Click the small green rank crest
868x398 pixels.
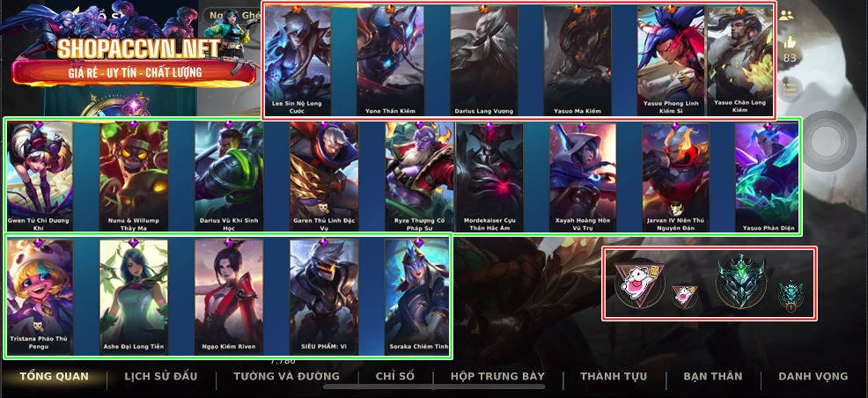[x=791, y=295]
